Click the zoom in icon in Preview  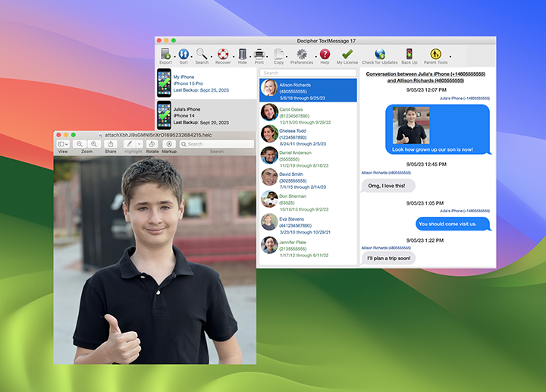(x=94, y=144)
